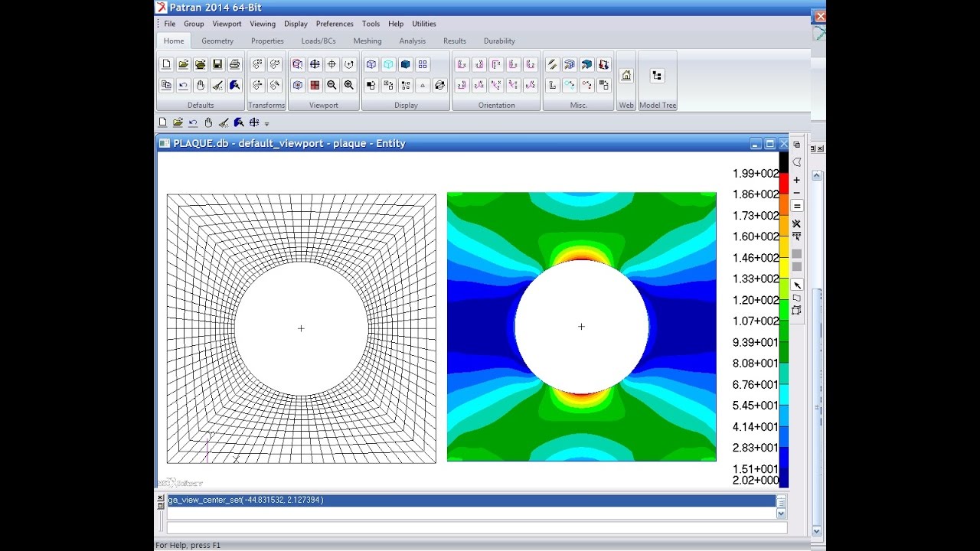Click the hand icon in the quick access toolbar
The width and height of the screenshot is (980, 551).
click(x=208, y=122)
